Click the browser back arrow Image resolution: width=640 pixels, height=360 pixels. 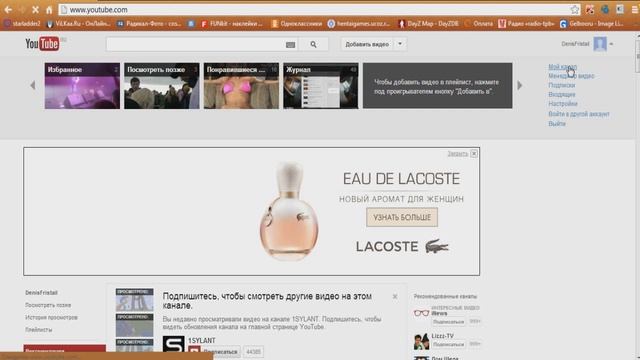[x=8, y=9]
